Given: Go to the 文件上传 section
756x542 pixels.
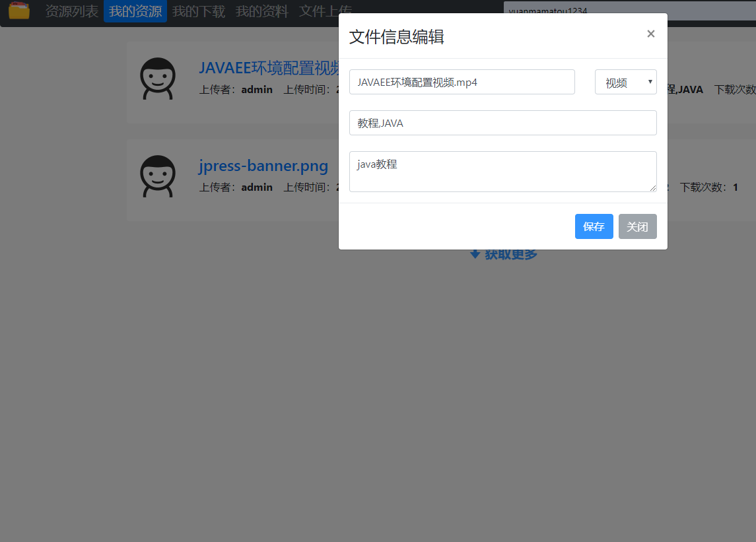Looking at the screenshot, I should 325,11.
